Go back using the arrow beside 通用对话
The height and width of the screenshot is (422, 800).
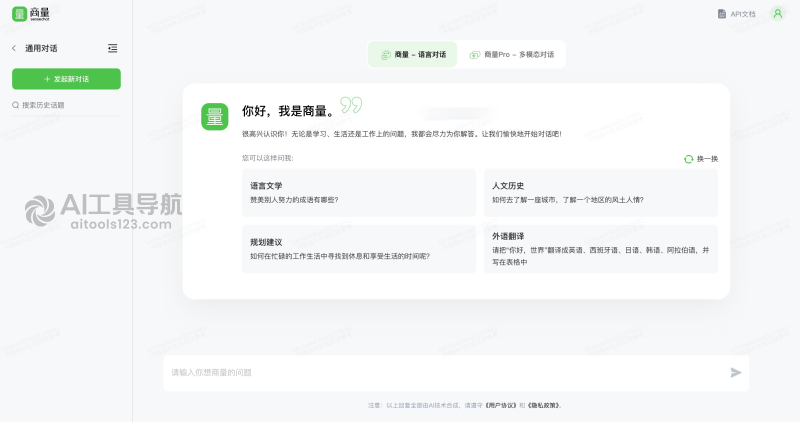coord(14,48)
